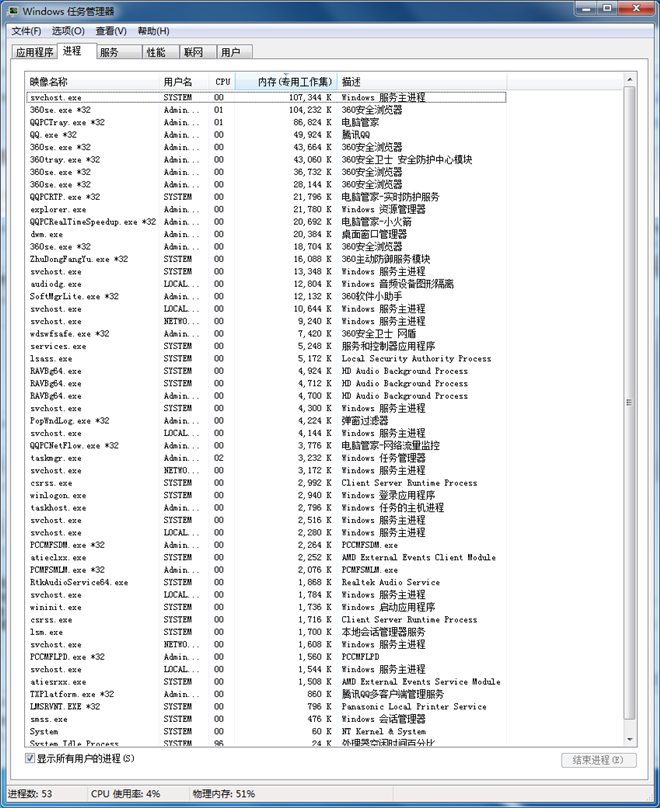Viewport: 660px width, 808px height.
Task: Click Local Security Authority Process description
Action: click(416, 359)
